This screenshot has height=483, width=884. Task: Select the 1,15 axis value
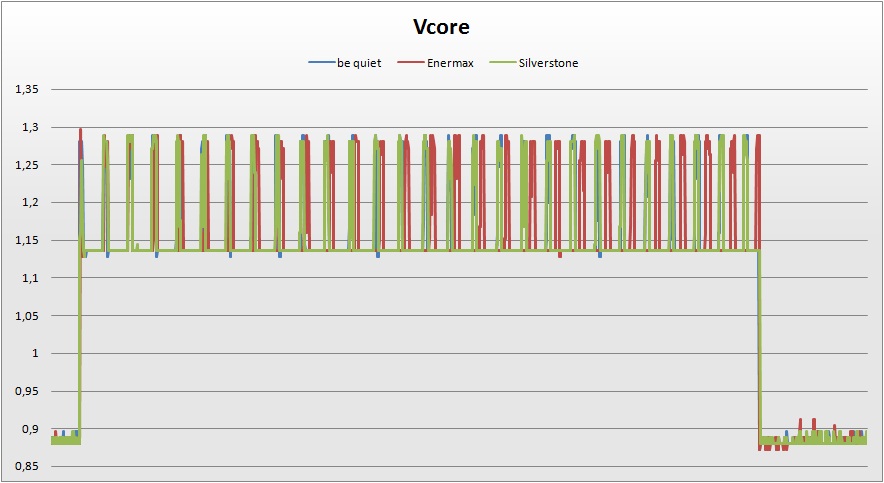27,240
